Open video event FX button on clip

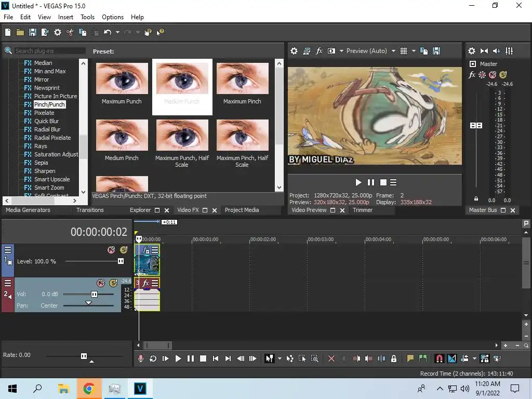(145, 250)
